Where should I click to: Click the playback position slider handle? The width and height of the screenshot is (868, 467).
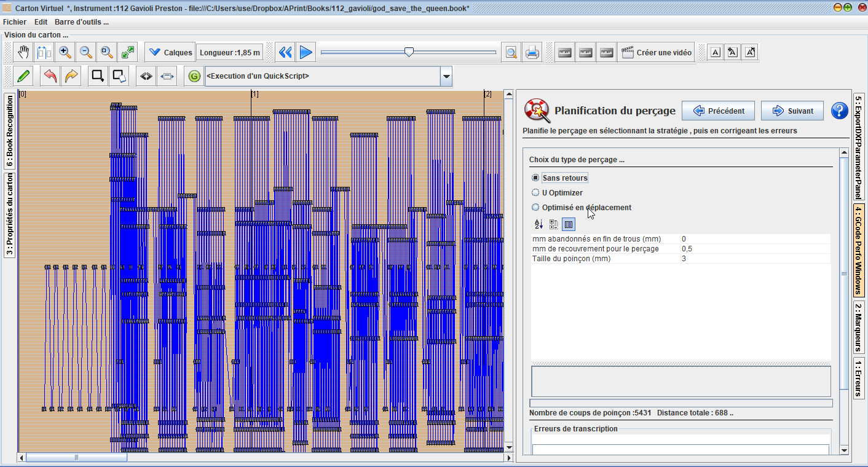click(x=409, y=52)
